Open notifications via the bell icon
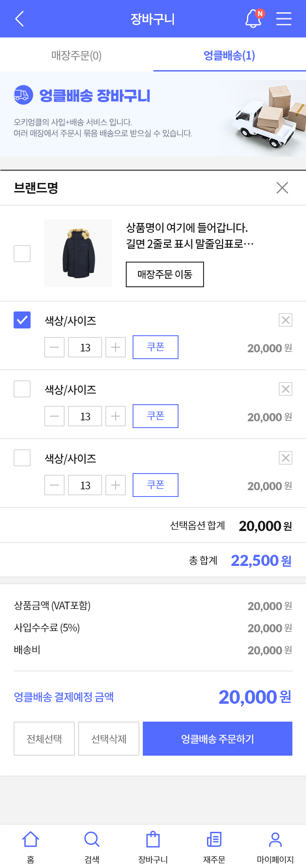The height and width of the screenshot is (868, 306). click(x=254, y=19)
